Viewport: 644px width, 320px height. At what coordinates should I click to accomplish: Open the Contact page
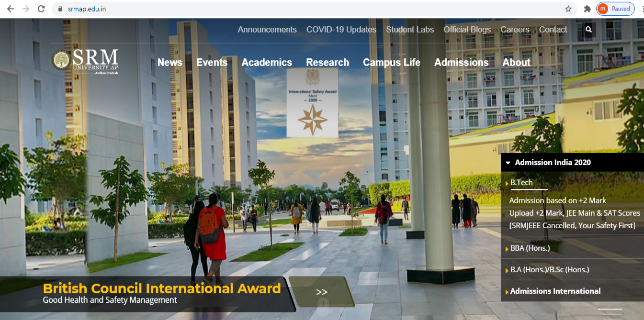click(553, 30)
